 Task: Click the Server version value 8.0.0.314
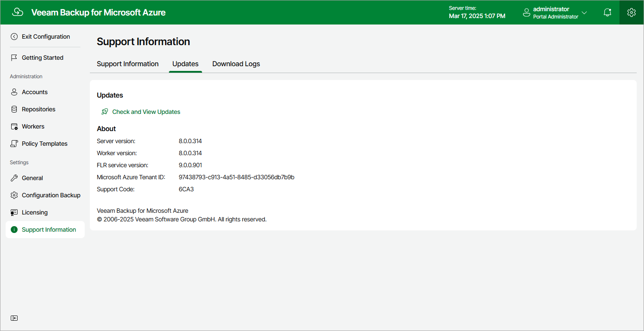point(190,141)
